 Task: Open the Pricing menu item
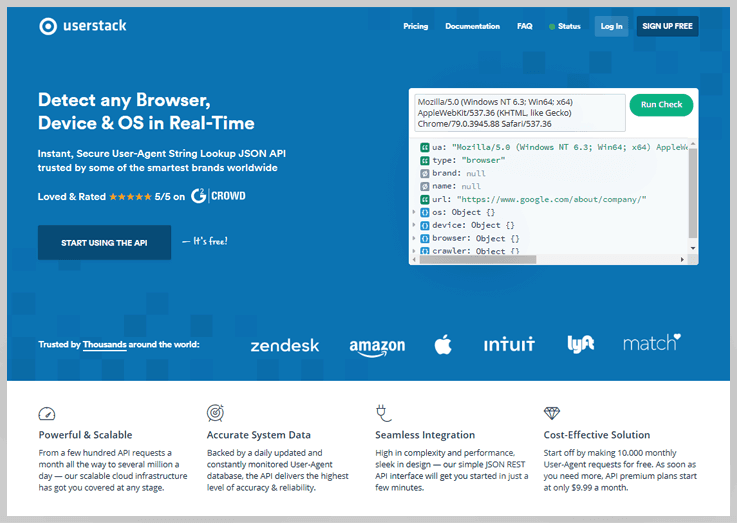(415, 26)
